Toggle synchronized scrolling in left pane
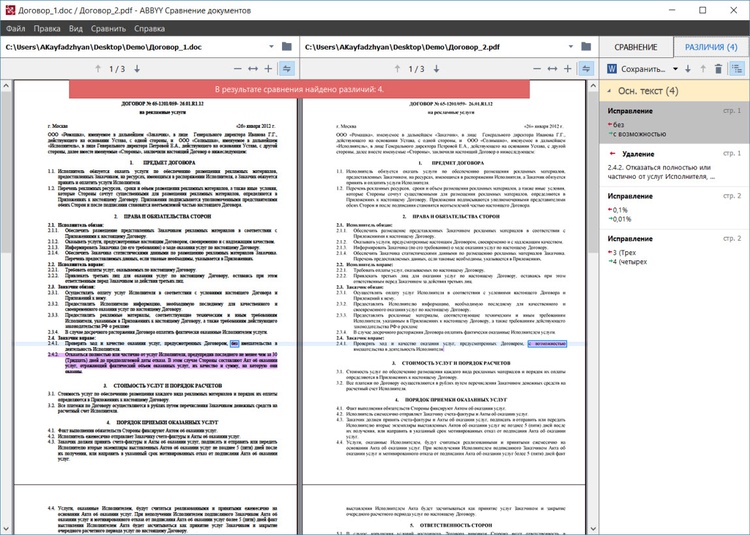Viewport: 750px width, 535px height. [287, 69]
